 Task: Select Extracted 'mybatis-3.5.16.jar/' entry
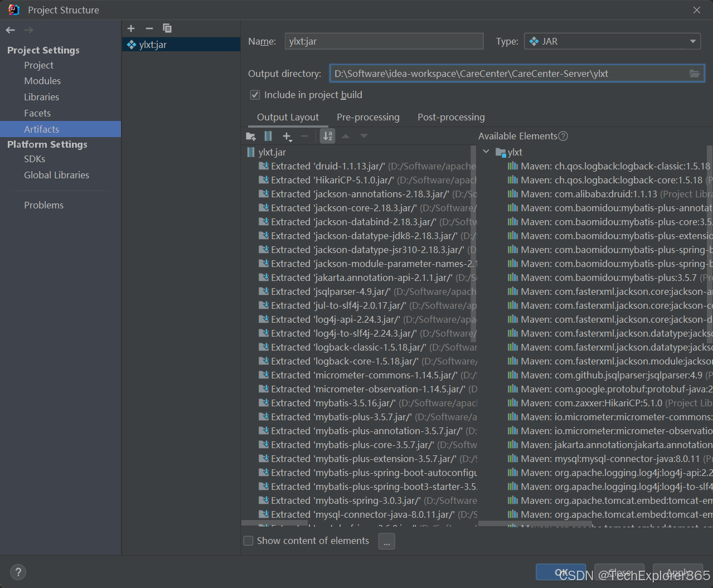tap(367, 403)
